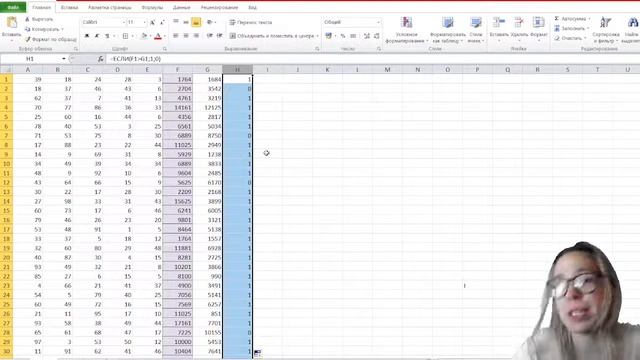Click the fx Insert Function button

(100, 59)
